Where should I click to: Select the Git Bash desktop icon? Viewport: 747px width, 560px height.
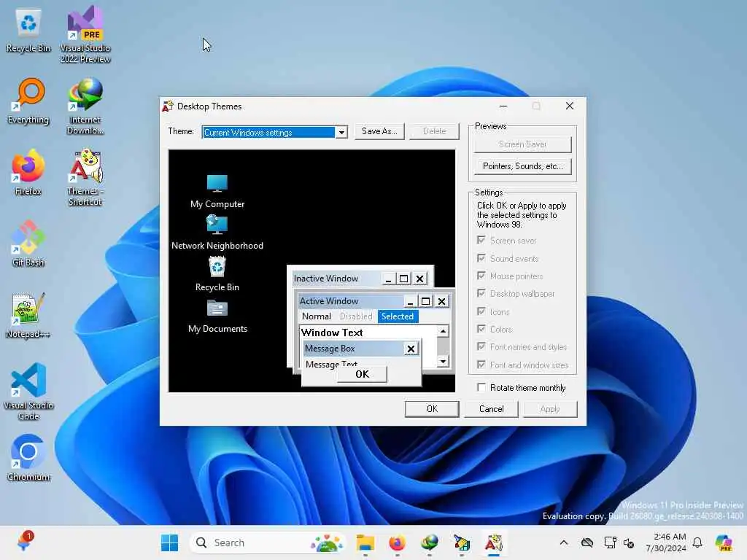tap(28, 244)
